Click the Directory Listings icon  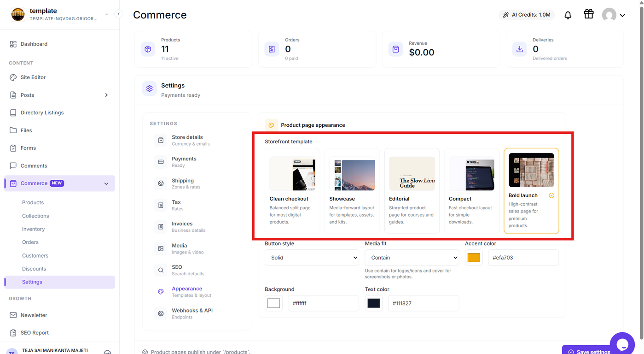click(13, 112)
